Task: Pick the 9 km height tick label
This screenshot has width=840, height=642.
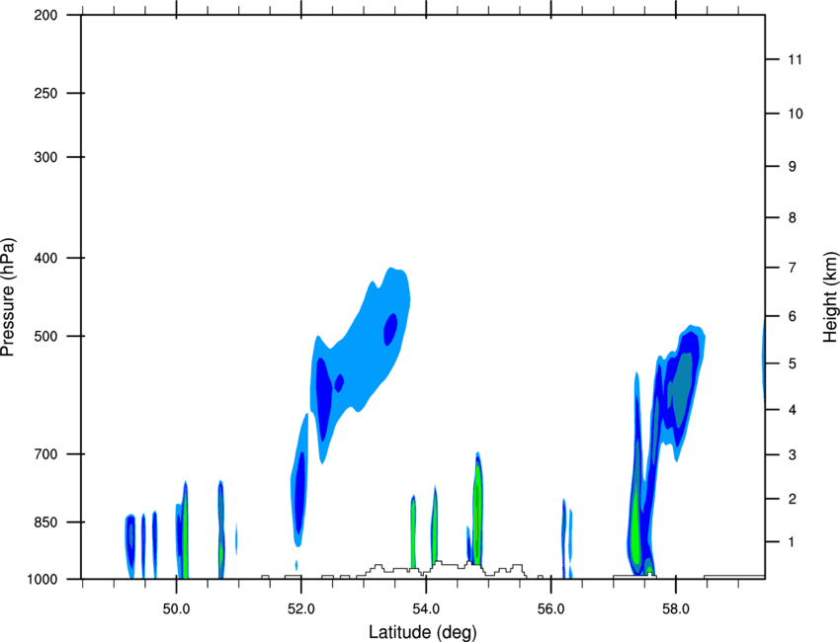Action: (792, 167)
